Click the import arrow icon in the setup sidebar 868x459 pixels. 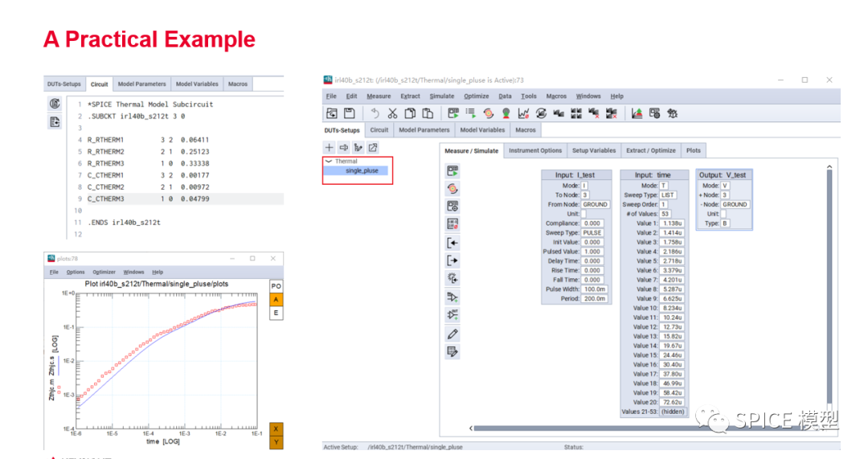coord(452,243)
